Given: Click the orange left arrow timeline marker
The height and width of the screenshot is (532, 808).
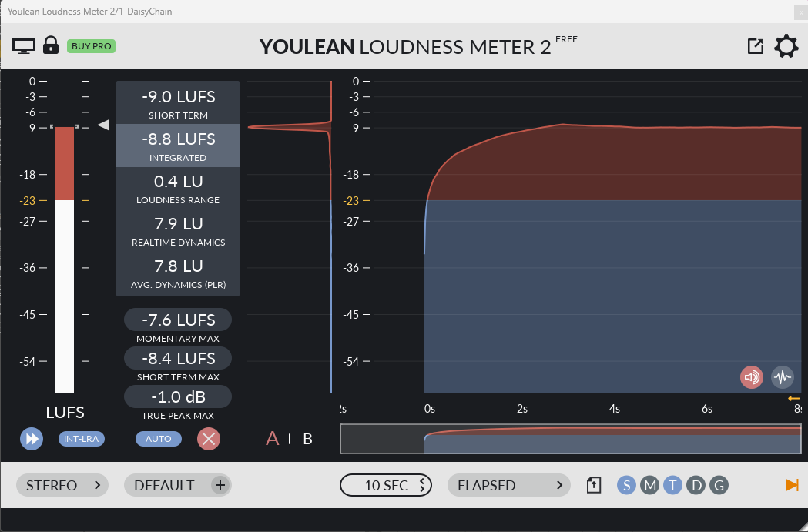Looking at the screenshot, I should pyautogui.click(x=793, y=399).
